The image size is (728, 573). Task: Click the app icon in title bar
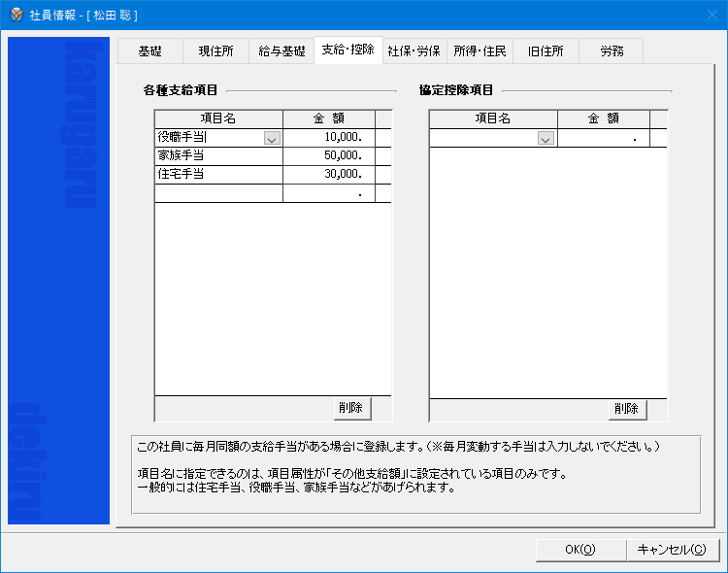coord(17,15)
